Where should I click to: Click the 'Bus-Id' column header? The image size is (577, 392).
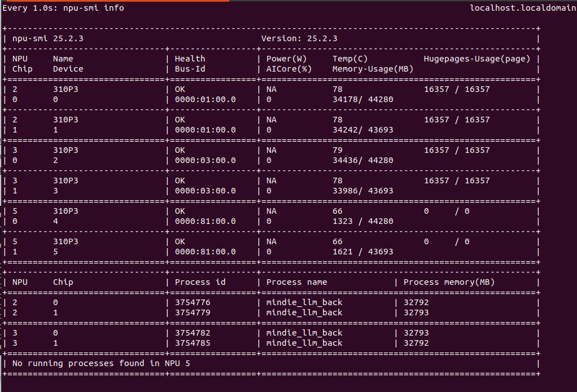coord(190,69)
